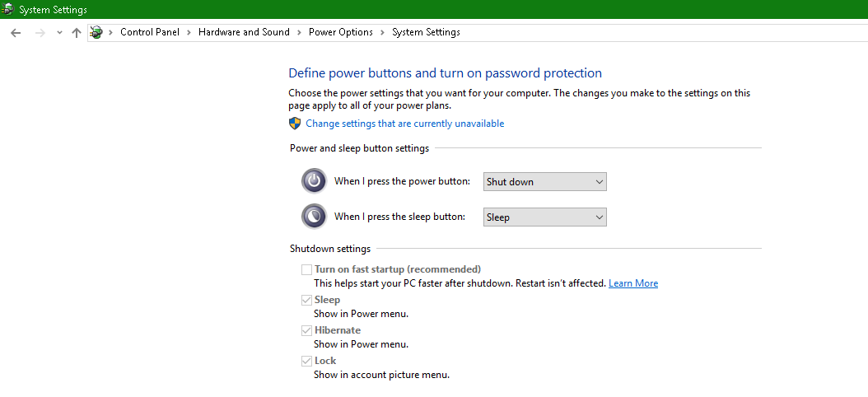Click the power options icon in address bar
The image size is (868, 397).
97,32
